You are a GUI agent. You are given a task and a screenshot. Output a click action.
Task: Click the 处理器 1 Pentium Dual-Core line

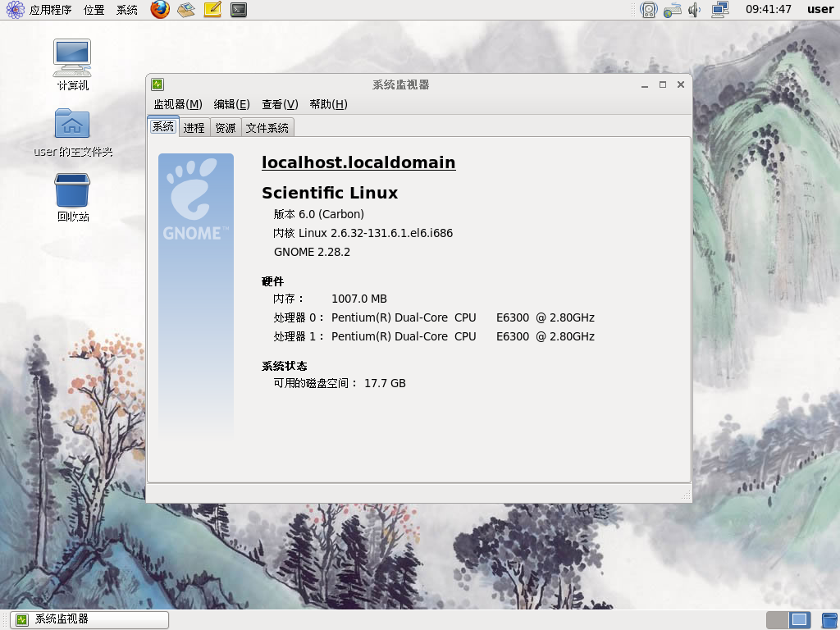coord(434,336)
